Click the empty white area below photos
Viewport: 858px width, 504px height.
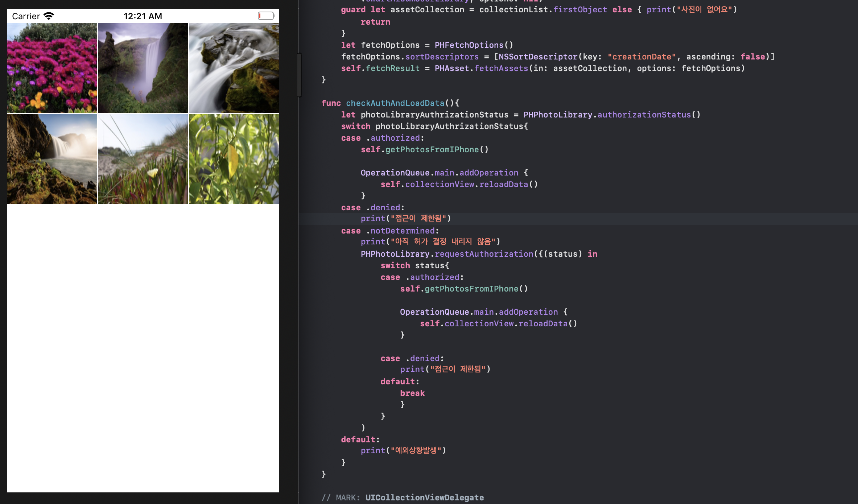click(x=143, y=344)
